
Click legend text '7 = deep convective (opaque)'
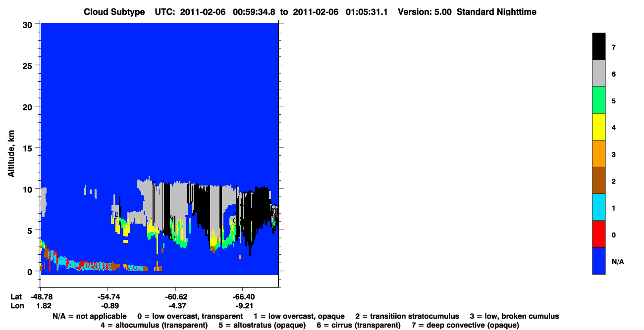465,325
